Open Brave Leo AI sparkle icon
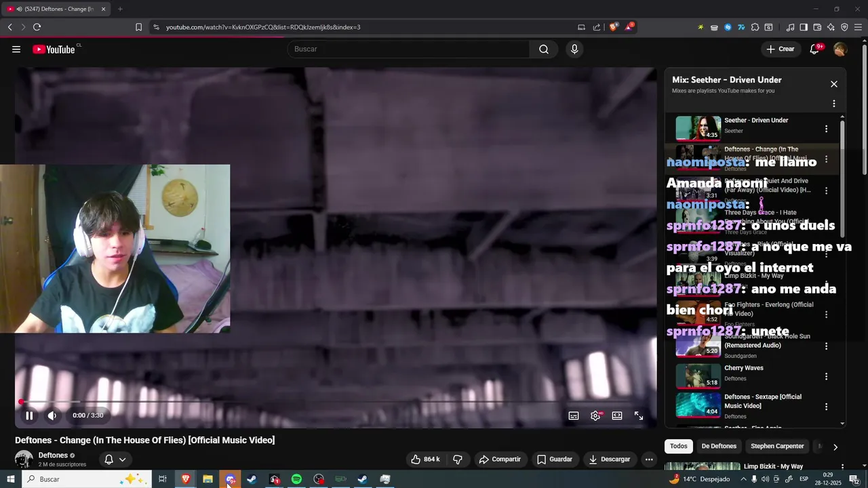868x488 pixels. [831, 27]
